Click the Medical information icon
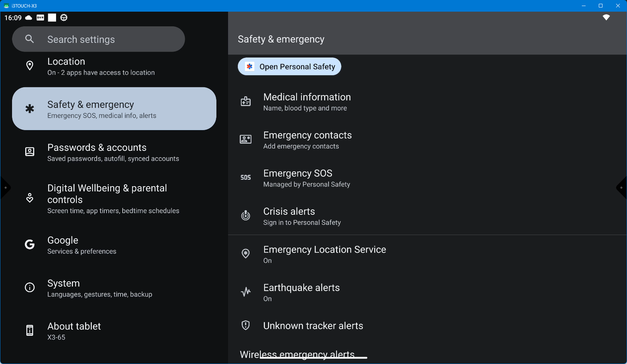 245,102
